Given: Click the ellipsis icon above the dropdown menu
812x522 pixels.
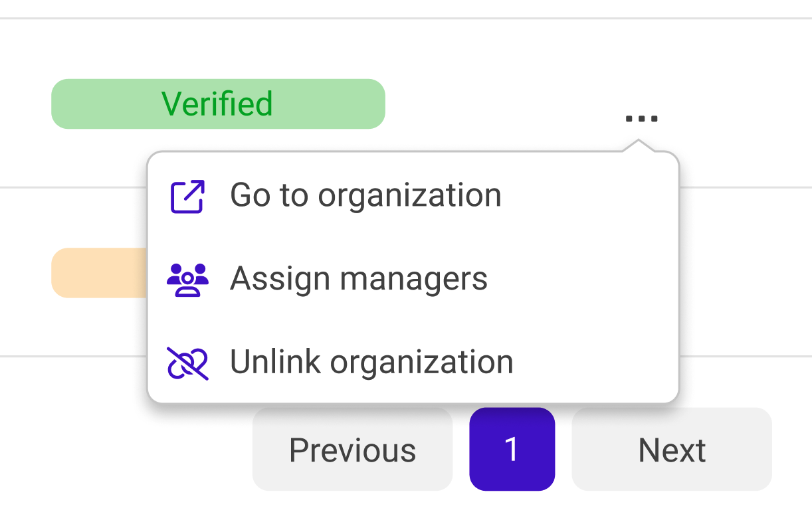Looking at the screenshot, I should click(x=640, y=118).
